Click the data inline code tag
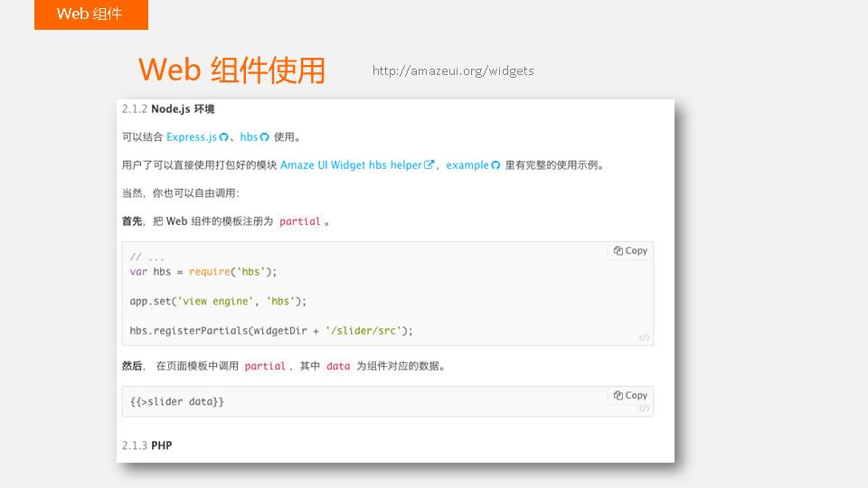This screenshot has height=488, width=868. pyautogui.click(x=337, y=367)
